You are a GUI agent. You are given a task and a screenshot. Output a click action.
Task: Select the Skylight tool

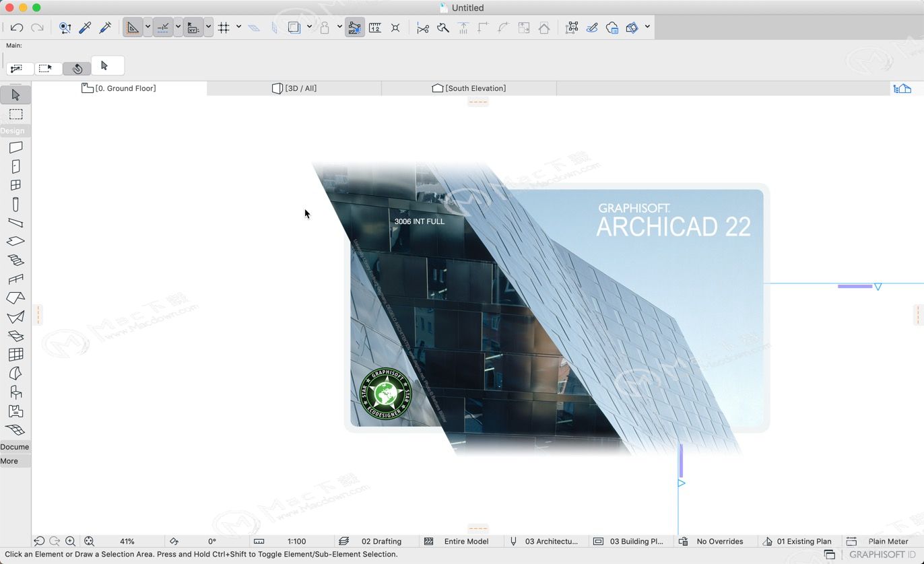click(x=15, y=335)
